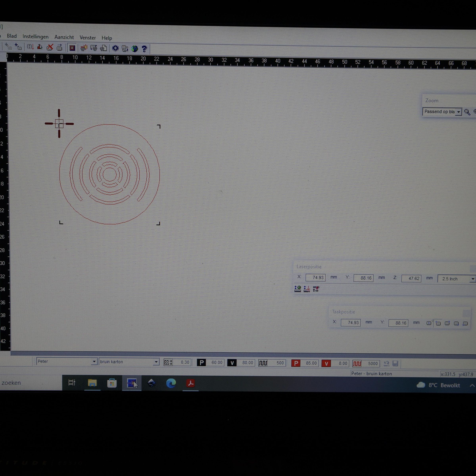Click the wrench with document toolbar icon
This screenshot has width=476, height=476.
coord(104,48)
